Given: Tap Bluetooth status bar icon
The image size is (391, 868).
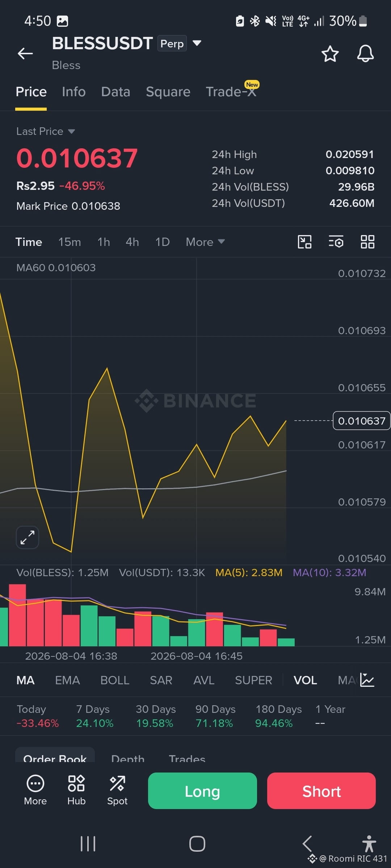Looking at the screenshot, I should [255, 21].
